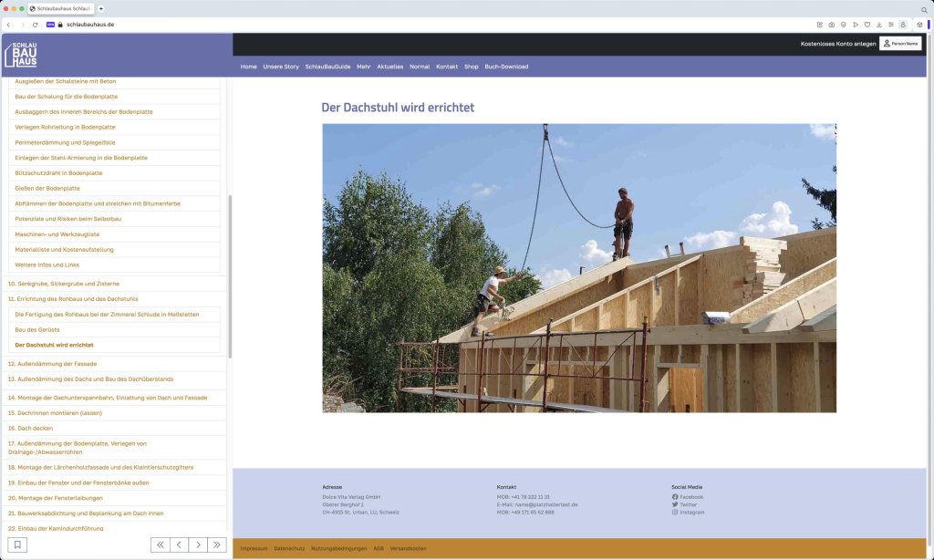The width and height of the screenshot is (934, 560).
Task: Go to next page with single-right arrow
Action: tap(199, 544)
